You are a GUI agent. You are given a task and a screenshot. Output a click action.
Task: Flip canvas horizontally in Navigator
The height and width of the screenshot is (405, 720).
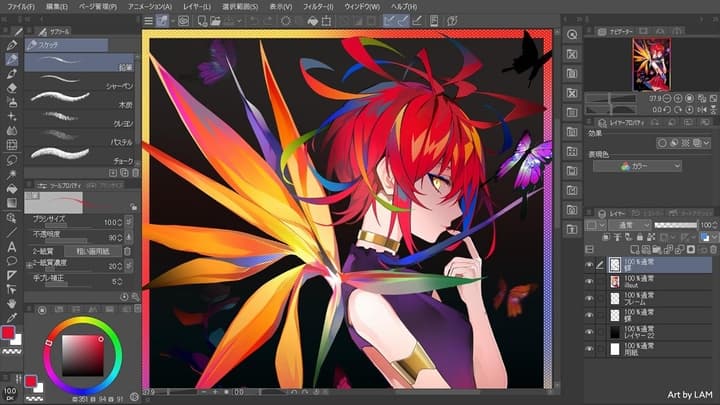pos(702,109)
